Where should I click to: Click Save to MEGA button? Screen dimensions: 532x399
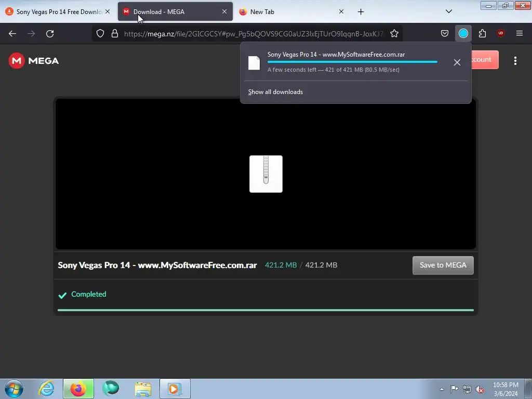pos(443,265)
